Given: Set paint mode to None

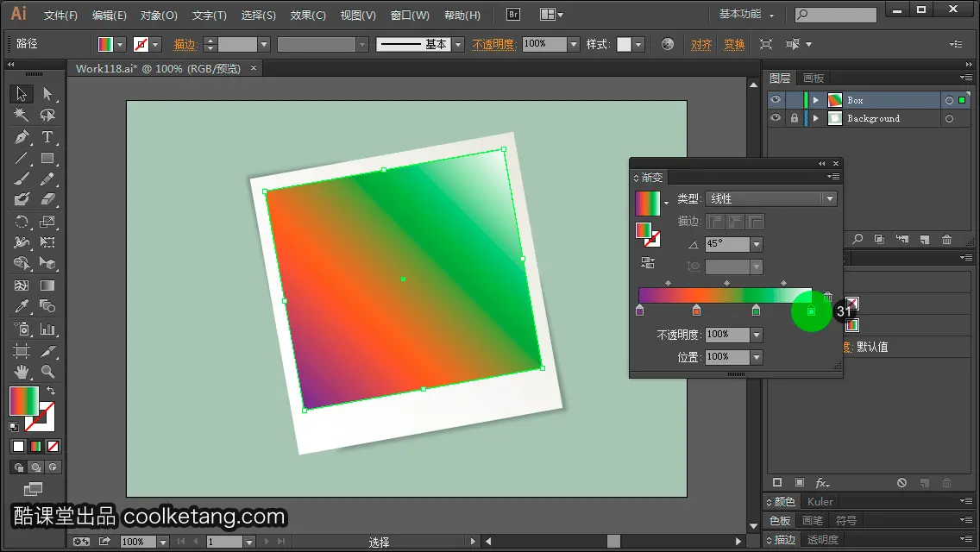Looking at the screenshot, I should [53, 447].
